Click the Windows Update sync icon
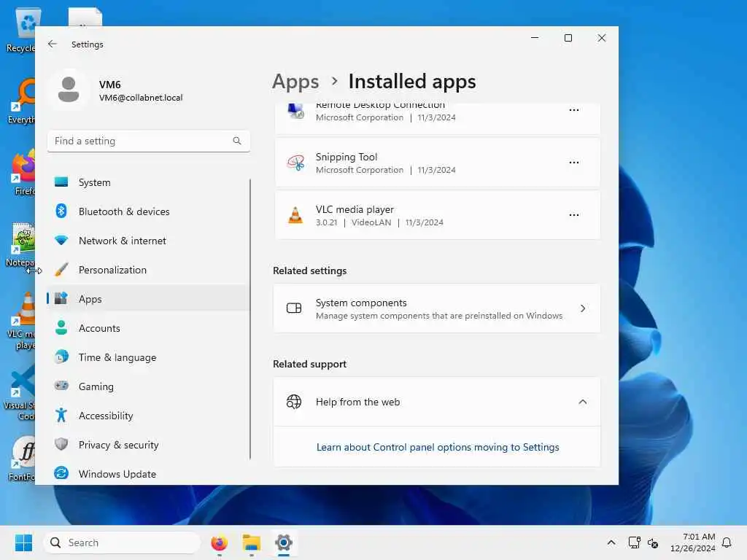 click(61, 472)
